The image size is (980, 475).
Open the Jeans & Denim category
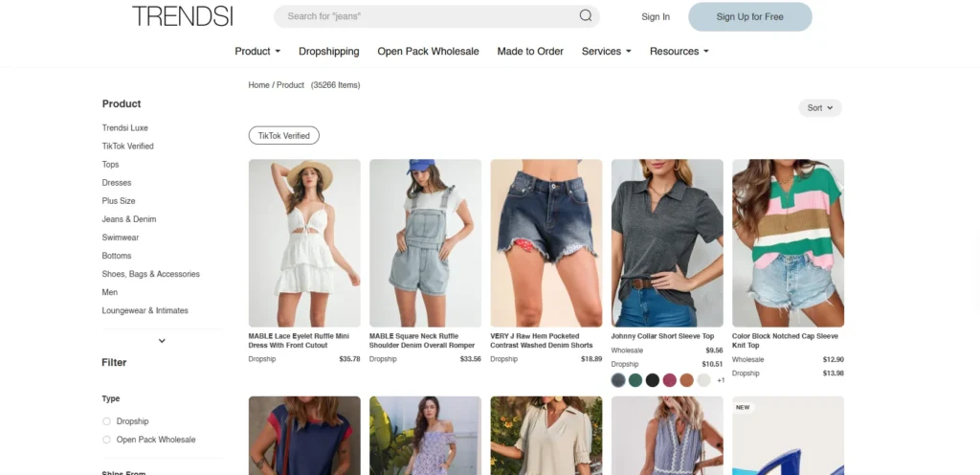[129, 218]
